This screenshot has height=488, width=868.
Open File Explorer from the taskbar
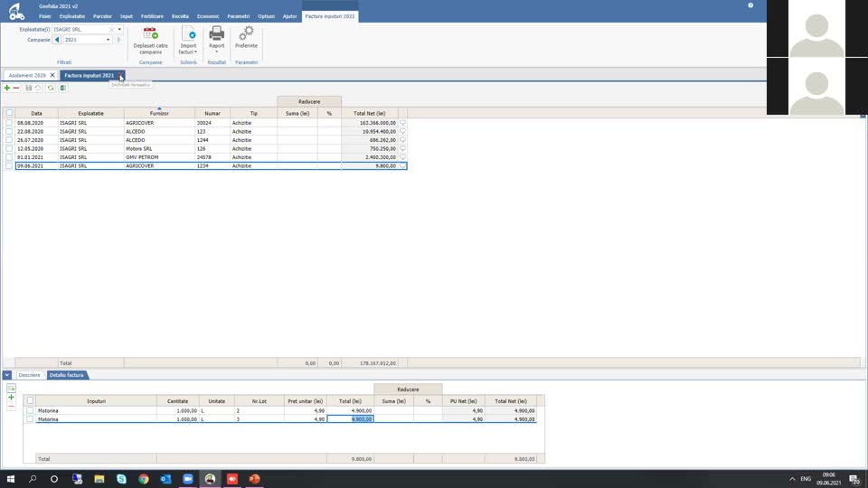[99, 479]
